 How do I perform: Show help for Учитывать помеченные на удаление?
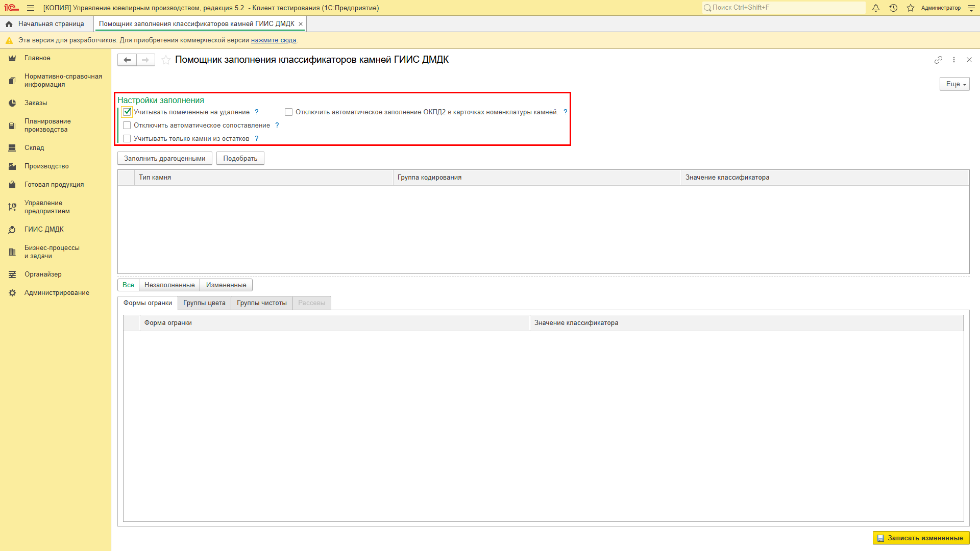tap(257, 112)
